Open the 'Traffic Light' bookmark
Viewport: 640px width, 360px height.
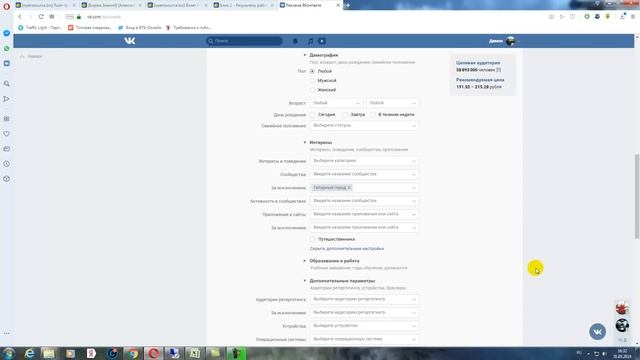tap(40, 28)
